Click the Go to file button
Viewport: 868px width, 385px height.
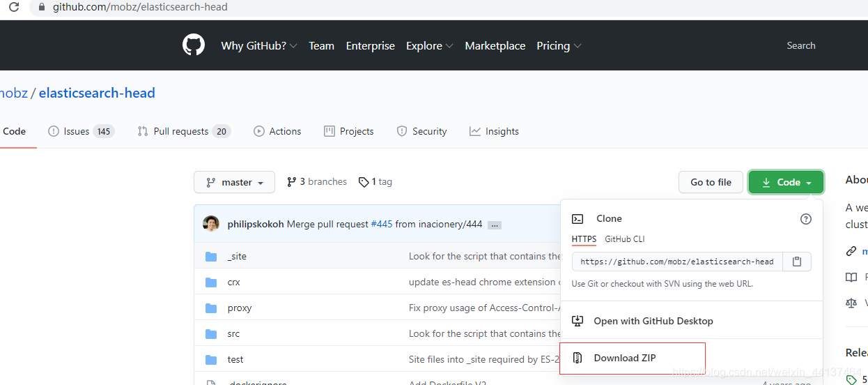[x=711, y=182]
